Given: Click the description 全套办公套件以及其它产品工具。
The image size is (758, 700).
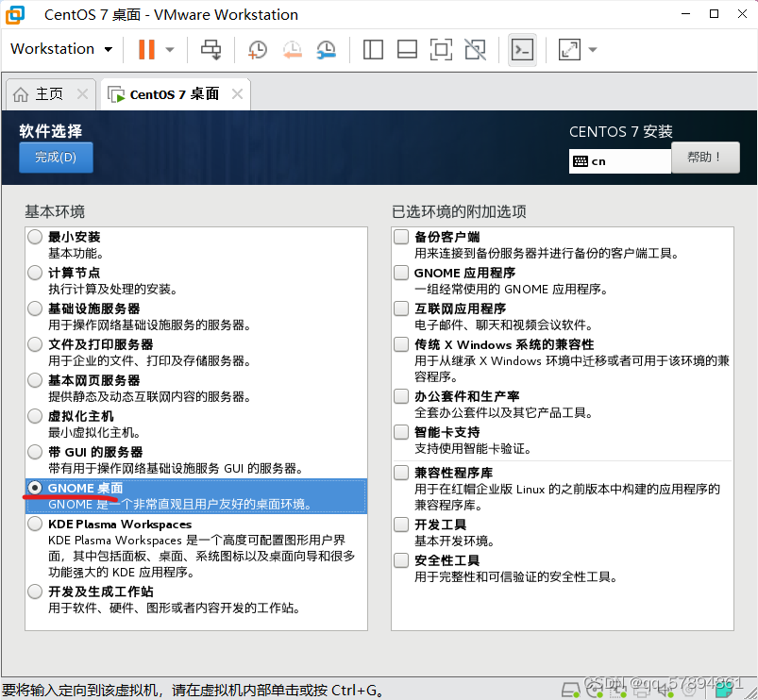Looking at the screenshot, I should (x=504, y=412).
